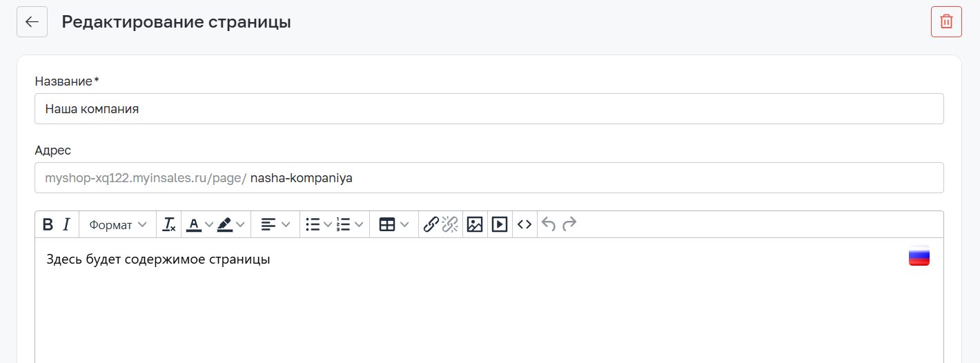Redo the last undone edit
This screenshot has width=980, height=363.
click(x=569, y=224)
